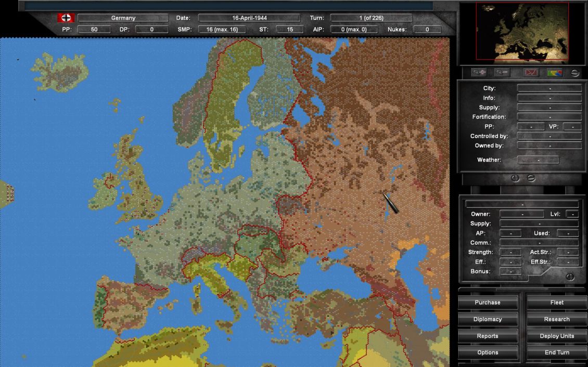Click the date field showing 16-April-1944

click(249, 18)
